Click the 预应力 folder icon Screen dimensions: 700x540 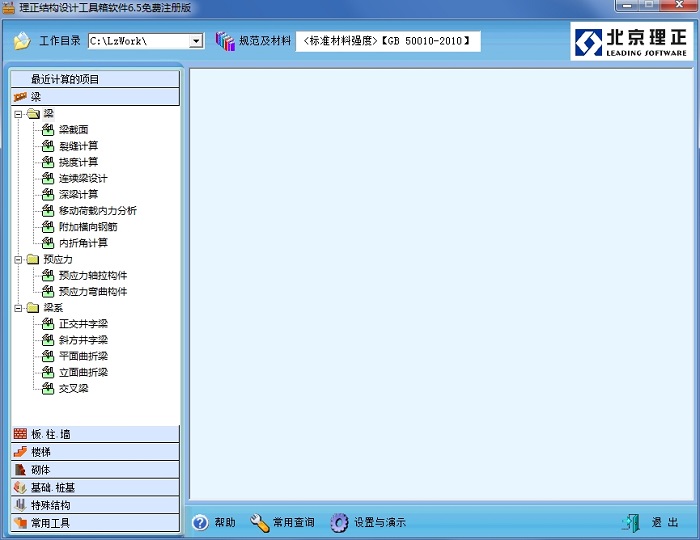(33, 259)
